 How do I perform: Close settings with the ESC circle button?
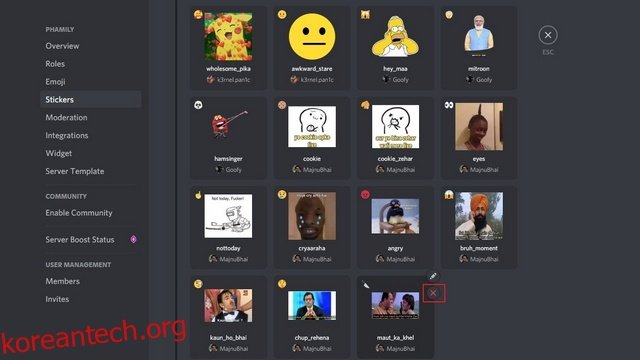(548, 35)
